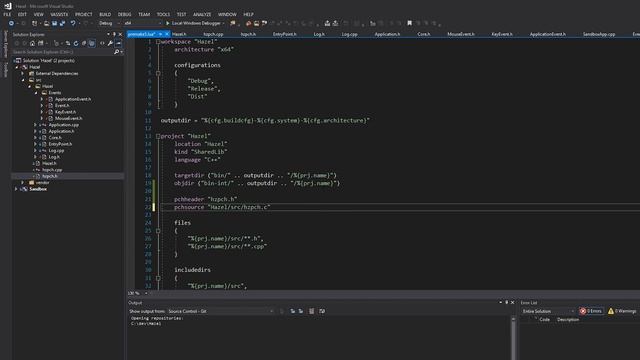Expand the Sandbox project node
640x360 pixels.
coord(16,189)
